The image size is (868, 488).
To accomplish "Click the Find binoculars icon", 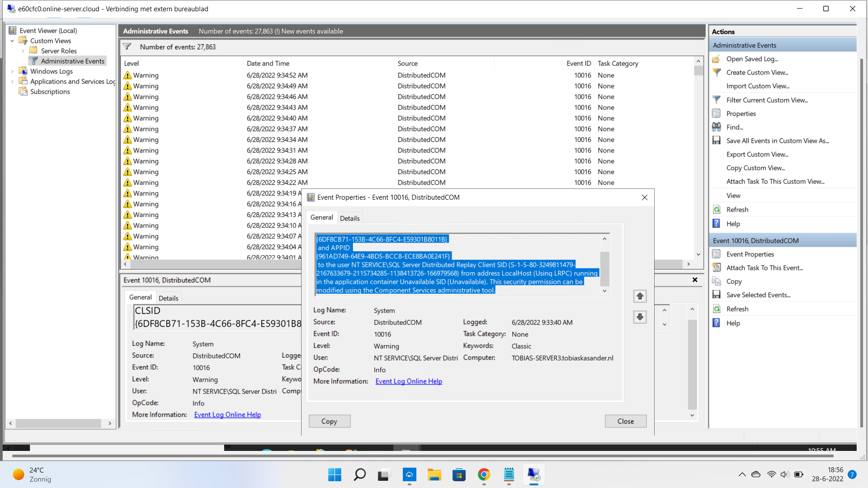I will (x=717, y=127).
